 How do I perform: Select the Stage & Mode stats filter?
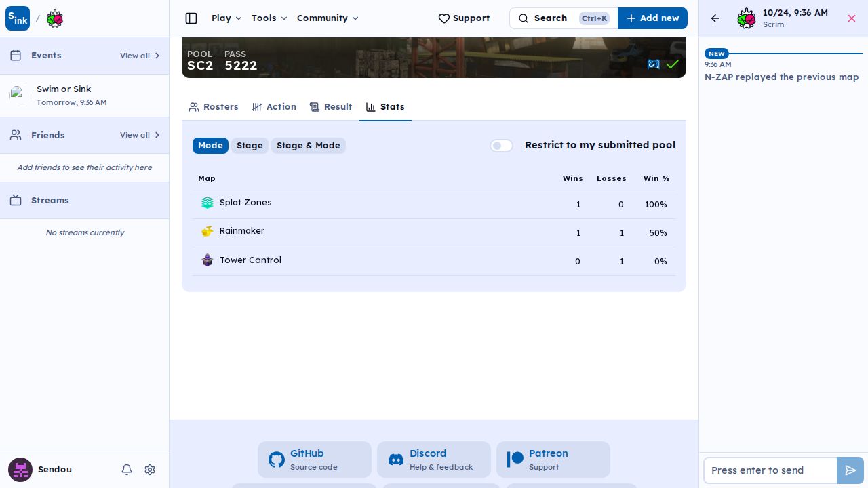(309, 146)
